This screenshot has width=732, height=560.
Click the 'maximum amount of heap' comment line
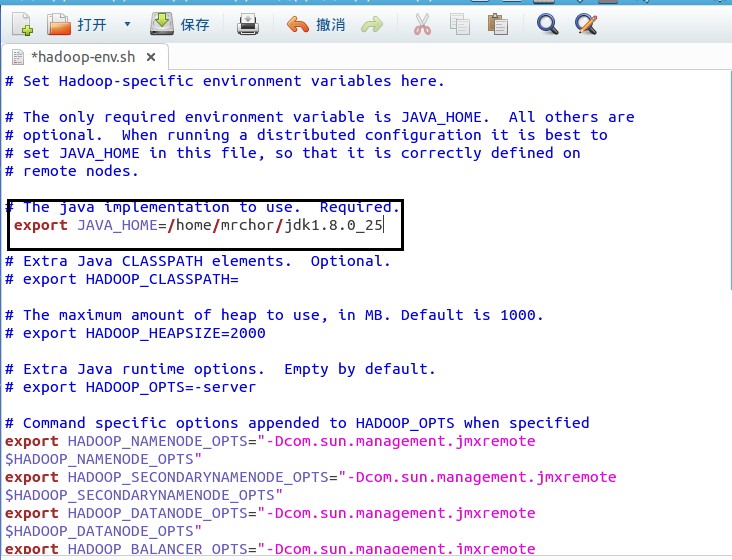point(274,315)
